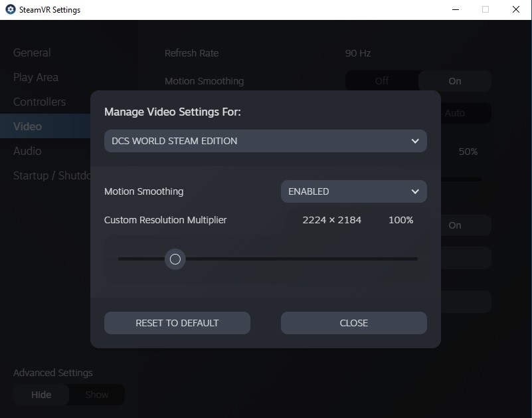Click the 100% resolution multiplier value

click(x=400, y=220)
